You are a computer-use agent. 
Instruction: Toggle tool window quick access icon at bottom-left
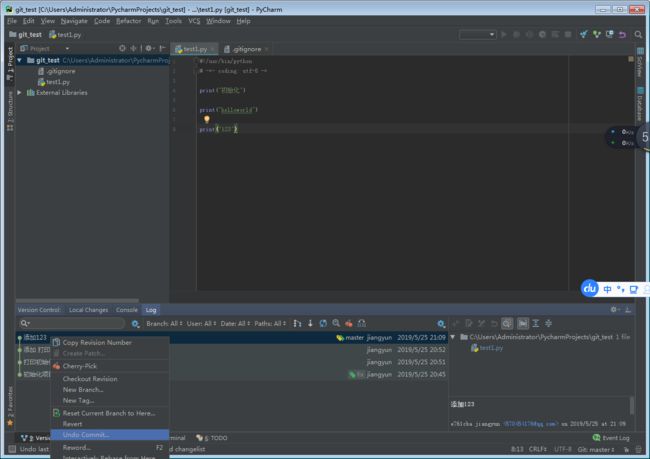(x=12, y=449)
